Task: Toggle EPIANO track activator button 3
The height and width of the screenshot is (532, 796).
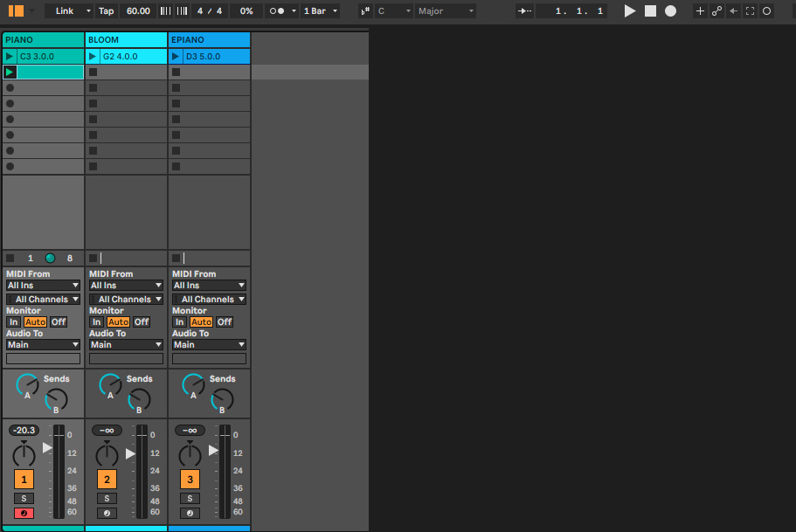Action: tap(190, 480)
